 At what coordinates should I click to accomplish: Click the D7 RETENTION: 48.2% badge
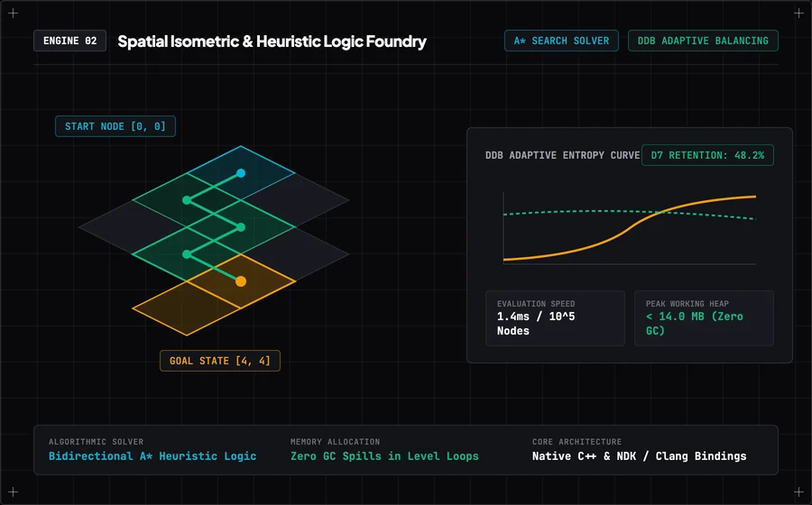(707, 155)
